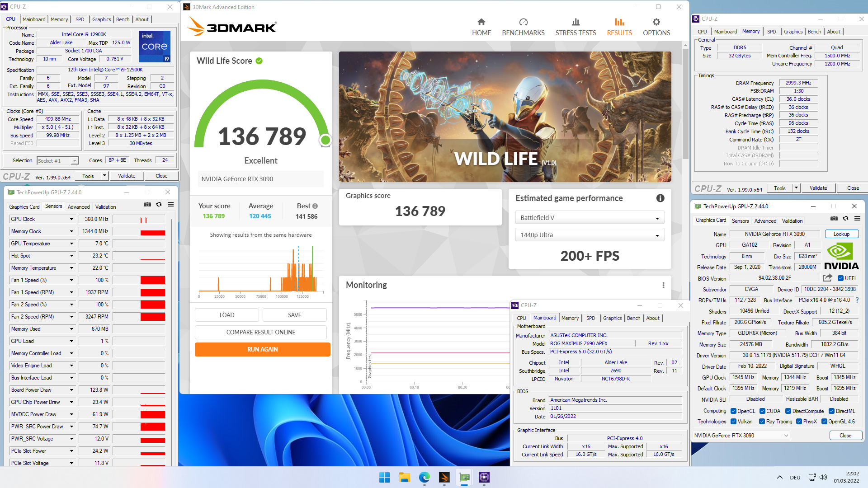
Task: Open hamburger menu in left GPU-Z window
Action: tap(171, 205)
